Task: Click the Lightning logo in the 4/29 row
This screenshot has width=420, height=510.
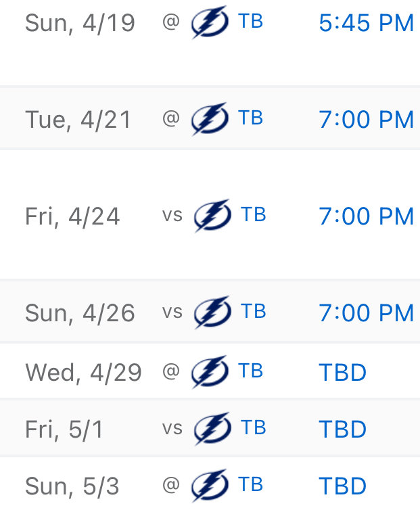Action: pyautogui.click(x=210, y=372)
